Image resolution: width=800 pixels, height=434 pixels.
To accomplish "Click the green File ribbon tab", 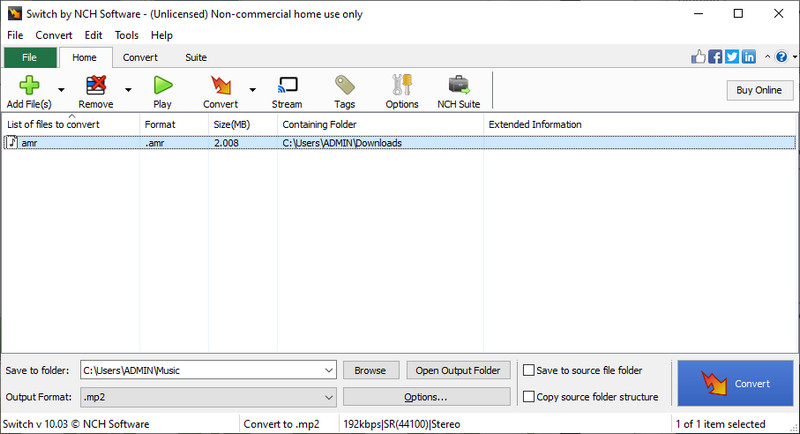I will pos(30,58).
